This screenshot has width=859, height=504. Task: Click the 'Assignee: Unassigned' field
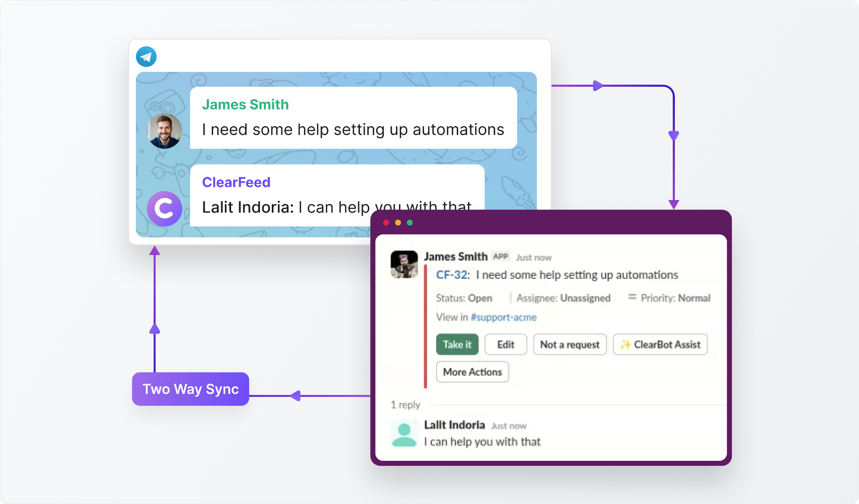pos(563,298)
